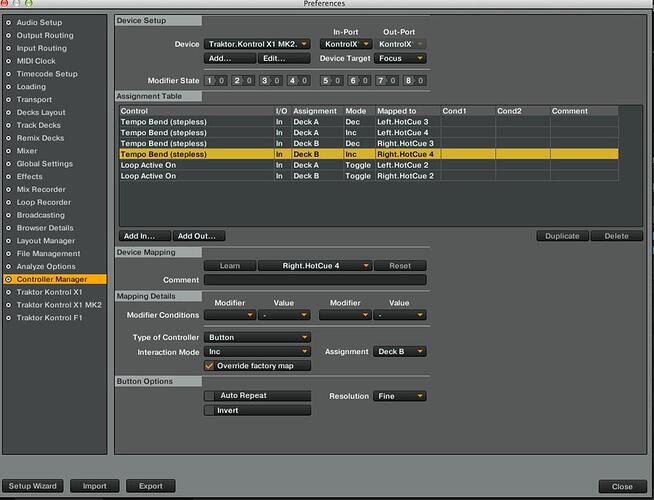
Task: Click the Mapped to column header
Action: click(407, 111)
